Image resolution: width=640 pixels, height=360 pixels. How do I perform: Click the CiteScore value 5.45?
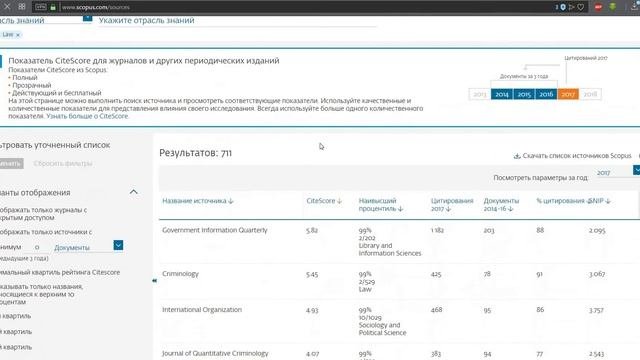click(x=312, y=275)
